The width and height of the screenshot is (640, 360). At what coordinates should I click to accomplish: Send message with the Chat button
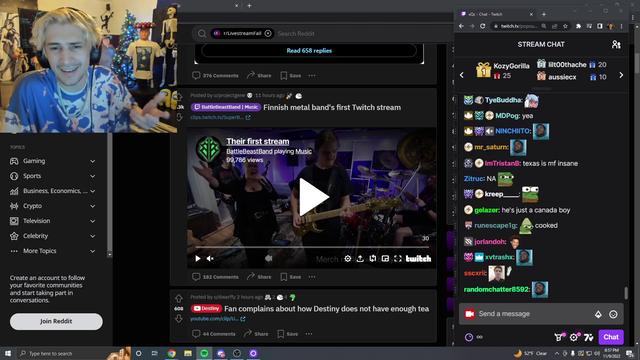pos(611,337)
